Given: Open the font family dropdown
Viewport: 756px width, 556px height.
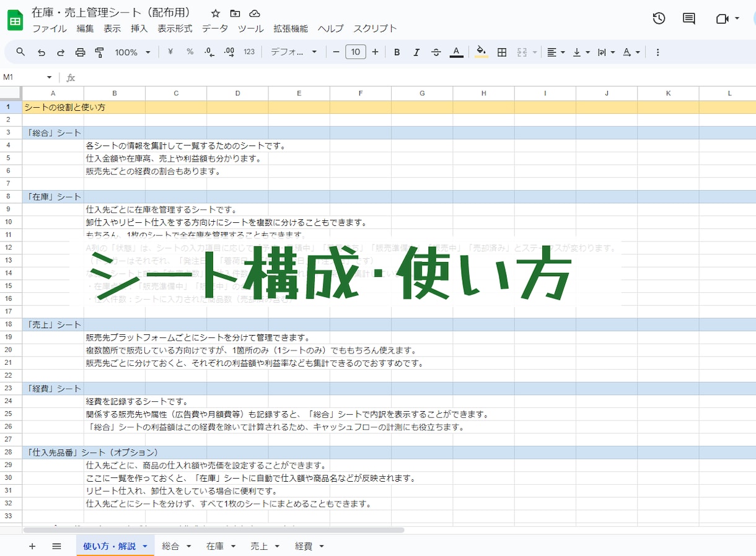Looking at the screenshot, I should 294,52.
